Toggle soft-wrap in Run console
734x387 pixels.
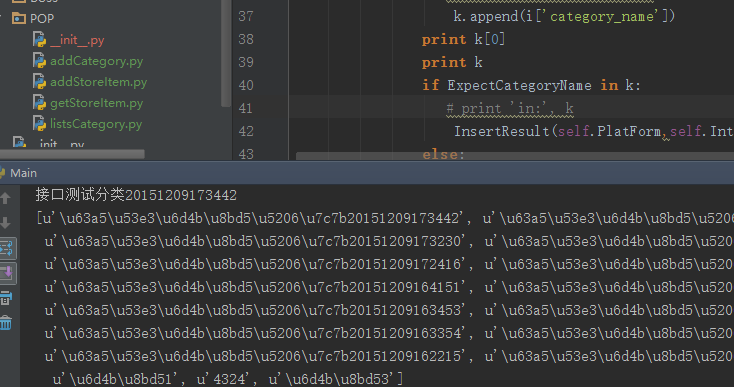point(7,248)
